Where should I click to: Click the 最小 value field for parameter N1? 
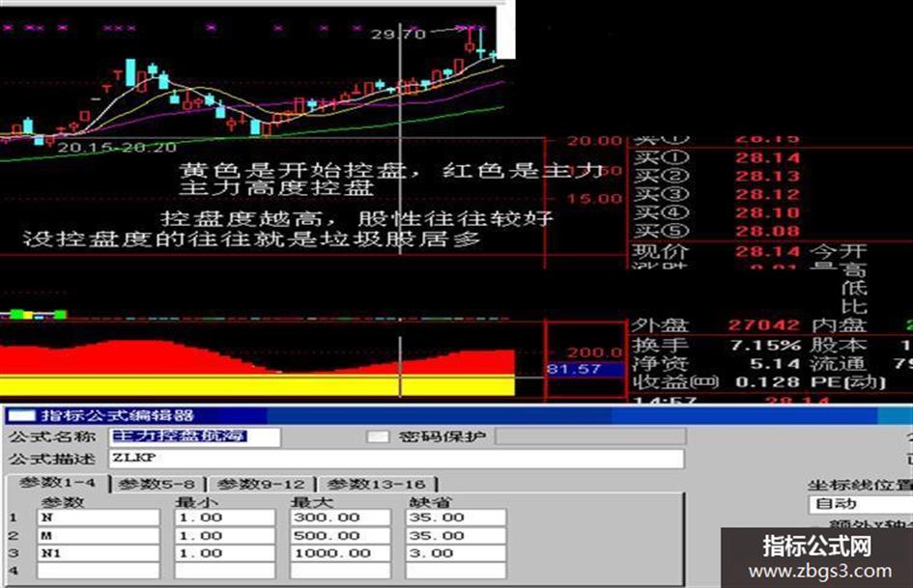coord(225,553)
